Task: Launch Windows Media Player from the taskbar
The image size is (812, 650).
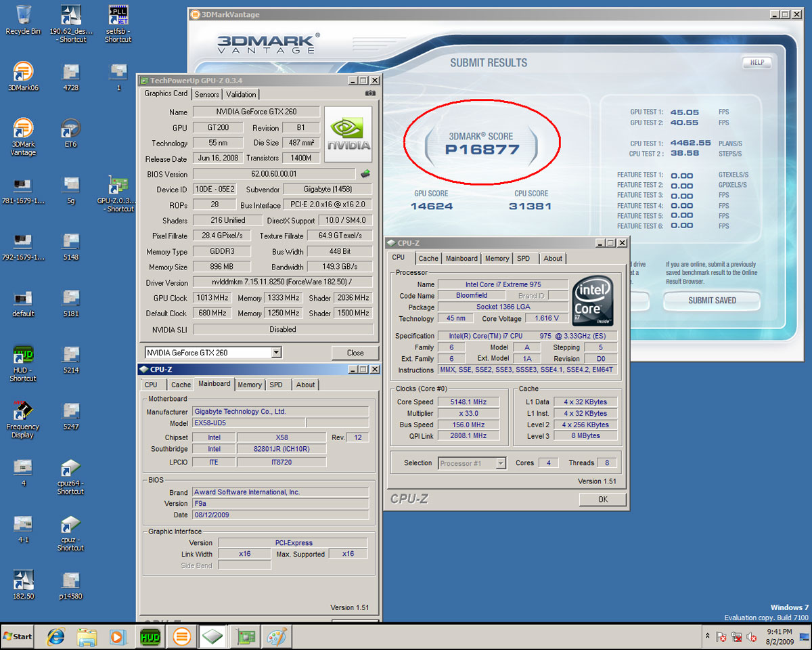Action: tap(118, 636)
